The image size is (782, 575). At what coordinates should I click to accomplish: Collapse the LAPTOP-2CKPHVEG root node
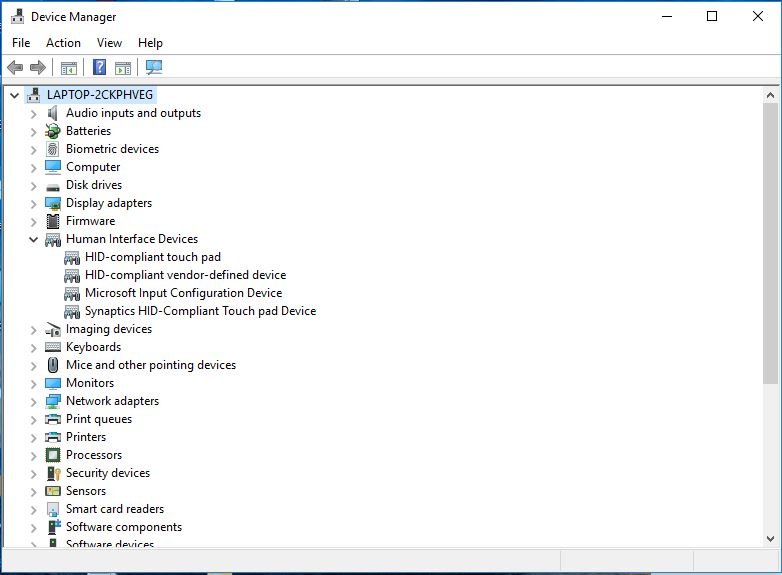click(14, 95)
